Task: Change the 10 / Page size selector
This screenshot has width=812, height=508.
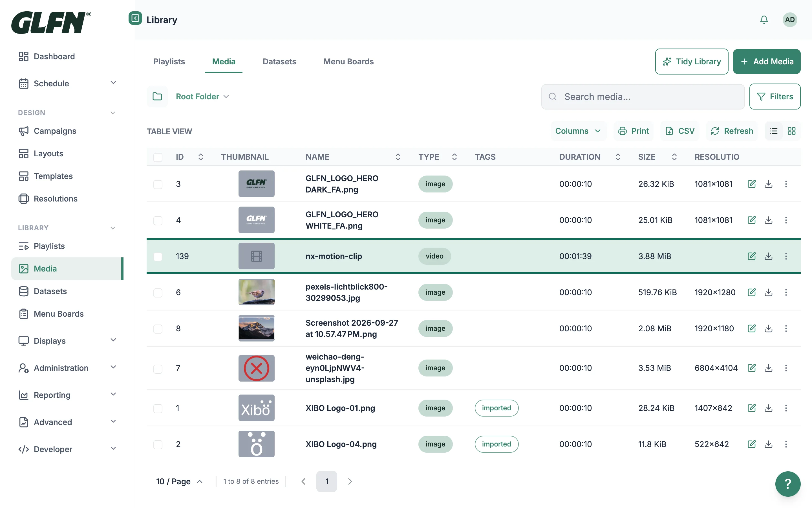Action: [x=180, y=481]
